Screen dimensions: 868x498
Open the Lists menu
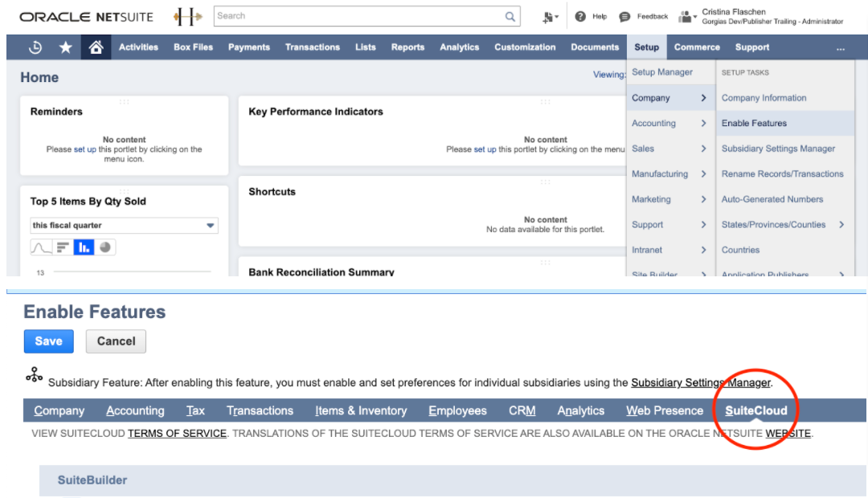(x=366, y=47)
